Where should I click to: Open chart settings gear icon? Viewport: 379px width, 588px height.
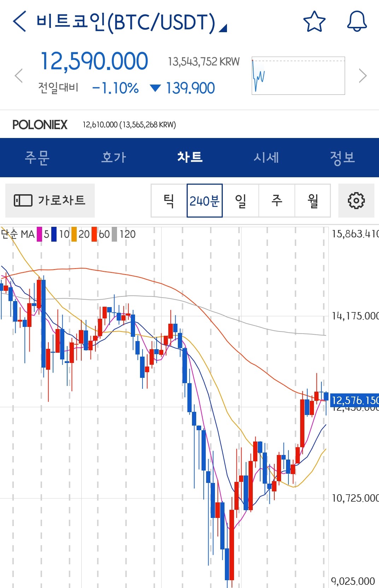356,201
